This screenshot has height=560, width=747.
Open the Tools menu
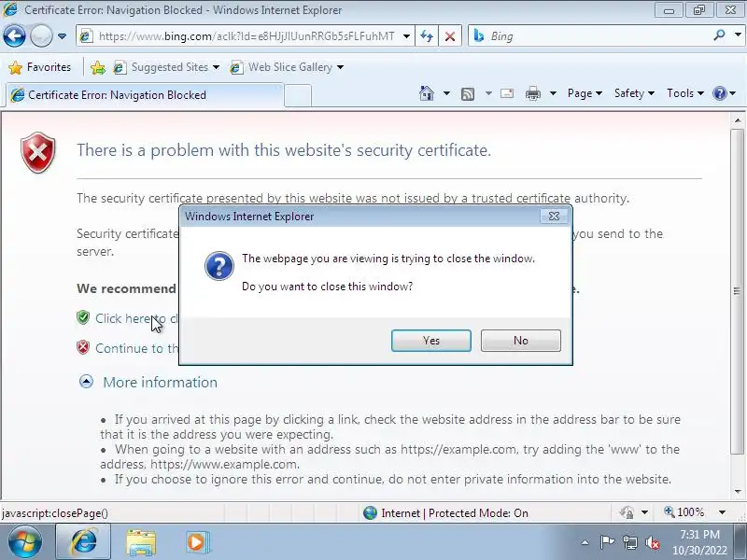click(x=685, y=93)
